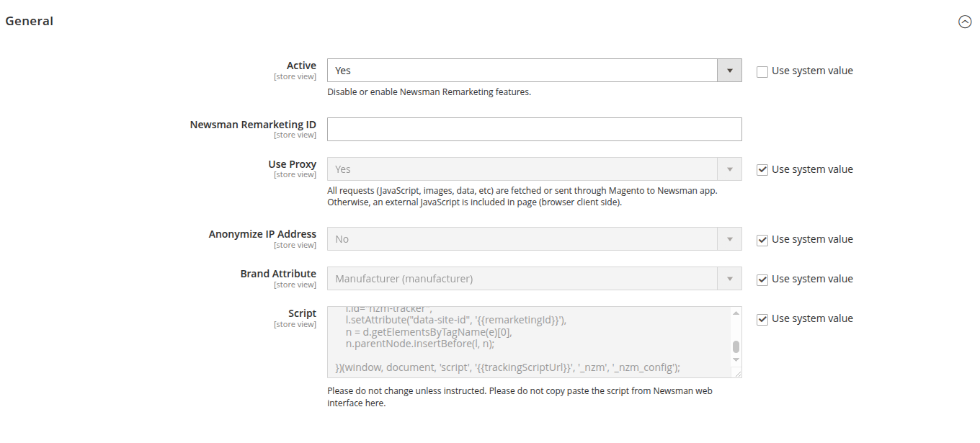Uncheck Use system value for Brand Attribute

762,279
